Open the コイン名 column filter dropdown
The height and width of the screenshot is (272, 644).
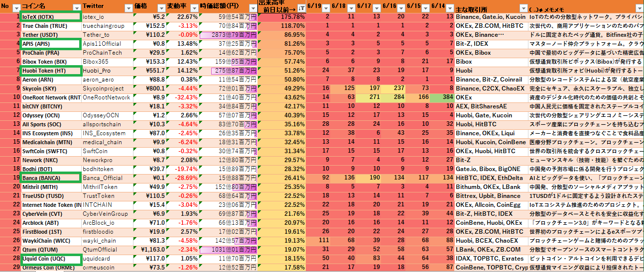point(76,7)
